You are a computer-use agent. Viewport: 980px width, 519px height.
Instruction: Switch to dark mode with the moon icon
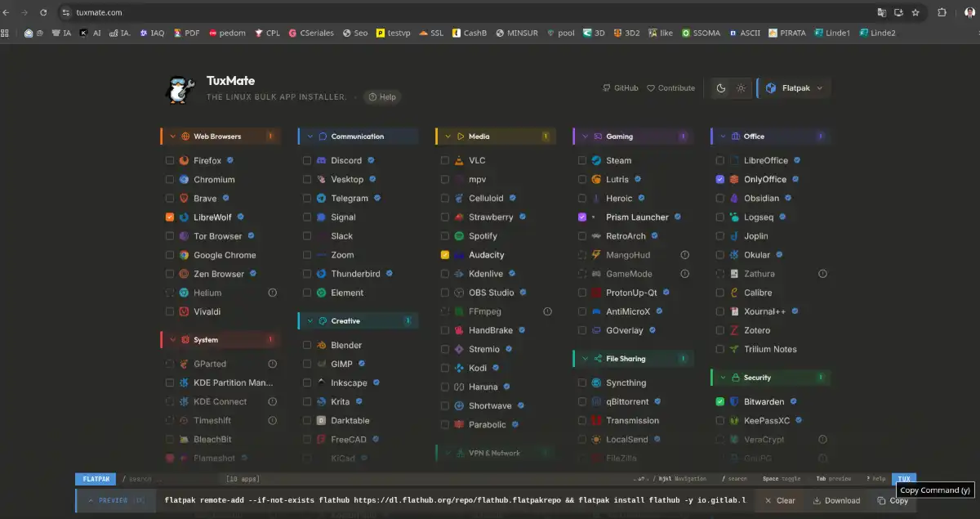[x=721, y=88]
